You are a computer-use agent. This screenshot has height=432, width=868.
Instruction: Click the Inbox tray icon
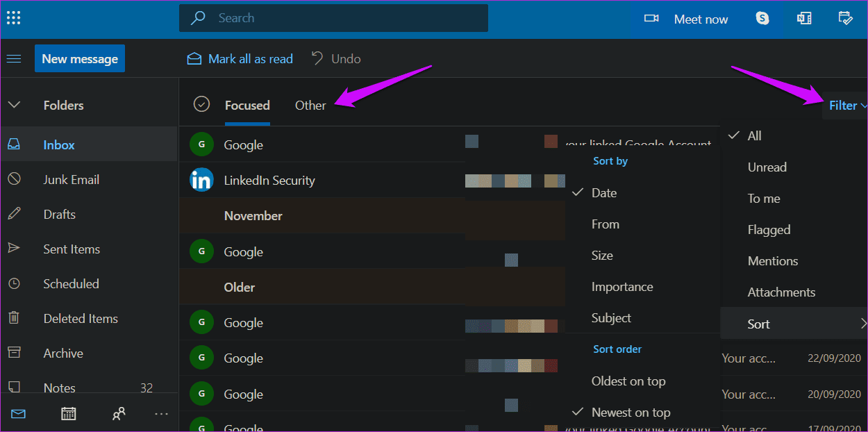[x=14, y=144]
